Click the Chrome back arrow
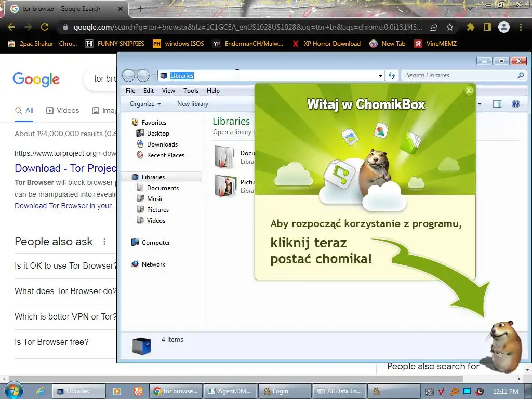The height and width of the screenshot is (399, 532). coord(11,27)
